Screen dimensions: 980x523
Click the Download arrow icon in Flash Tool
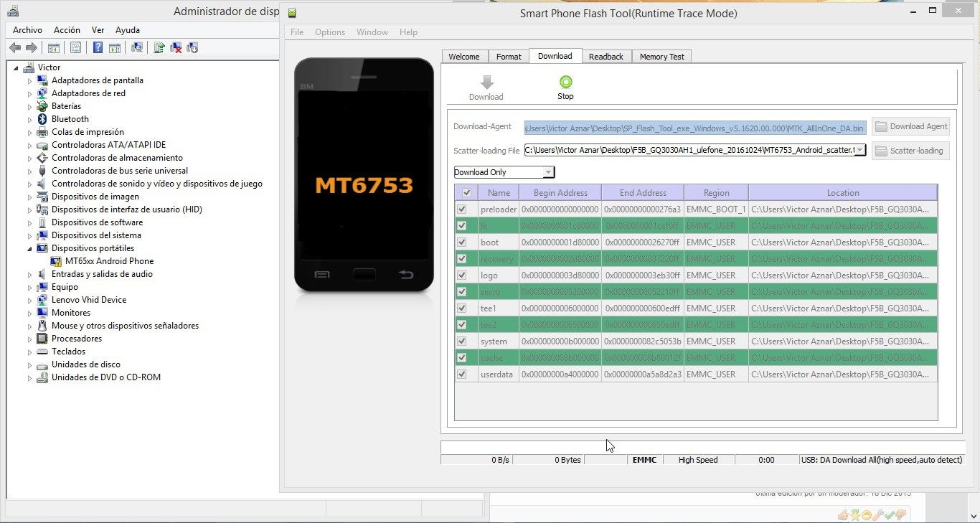pos(486,82)
